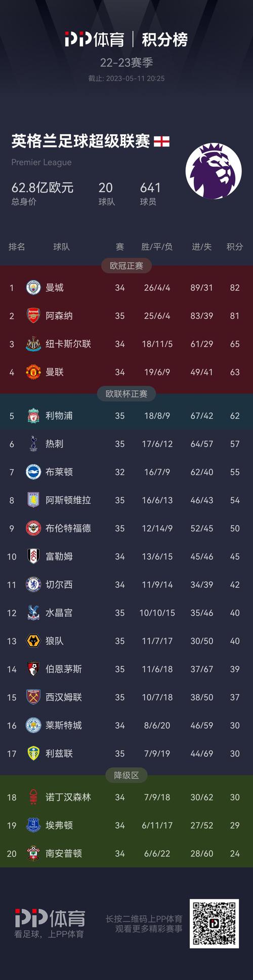Click the England flag icon
Image resolution: width=253 pixels, height=980 pixels.
(161, 141)
